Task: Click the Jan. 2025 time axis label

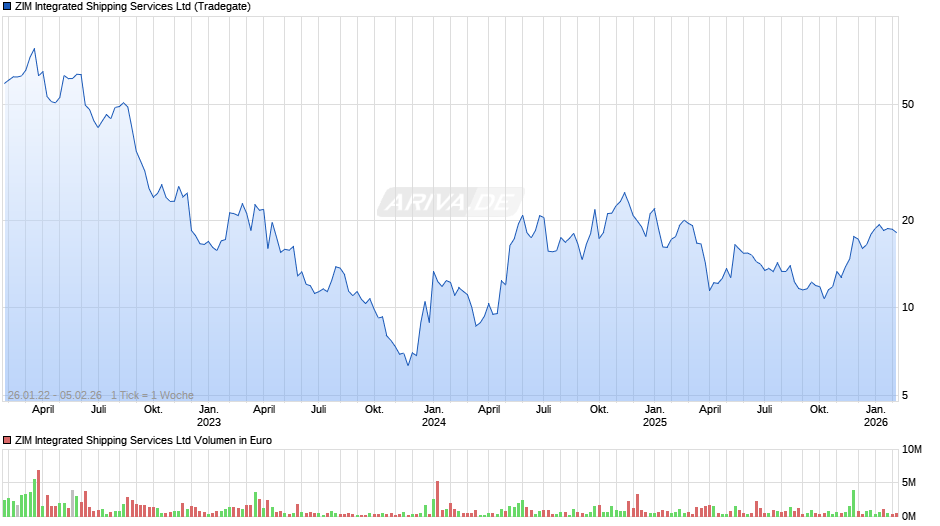Action: click(655, 416)
